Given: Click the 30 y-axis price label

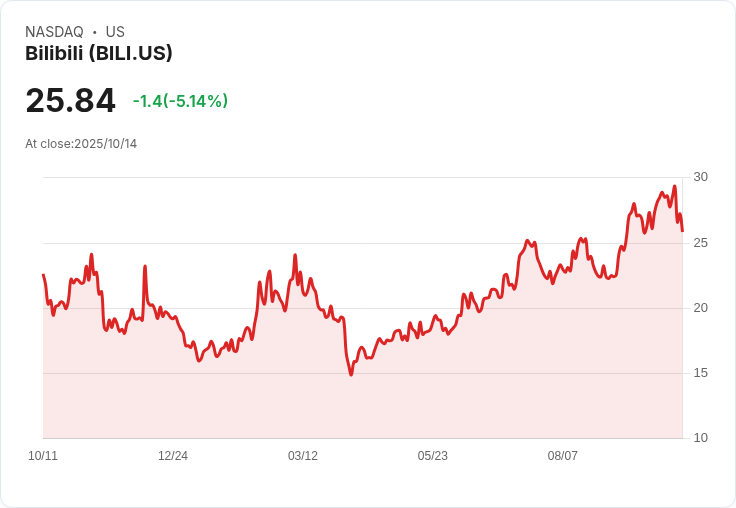Looking at the screenshot, I should tap(700, 177).
